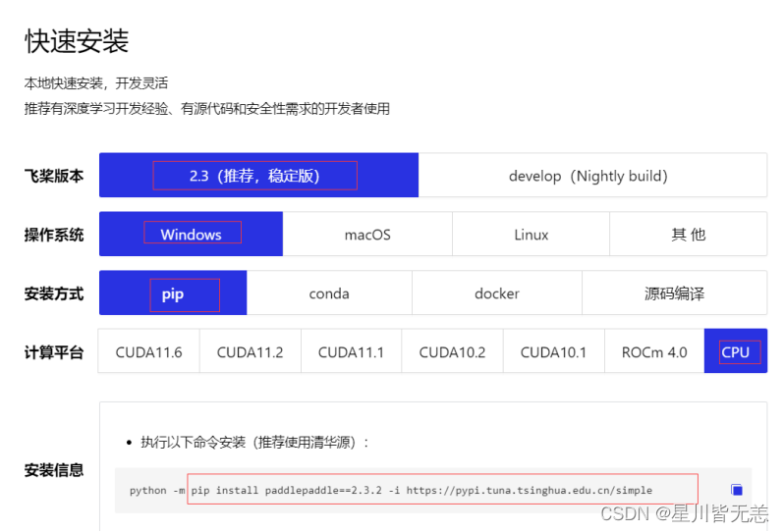Select conda installation method
Viewport: 784px width, 532px height.
click(329, 293)
